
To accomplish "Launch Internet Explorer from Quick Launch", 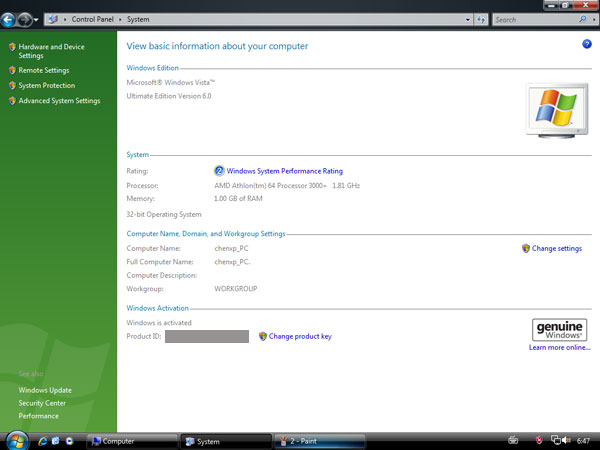I will [x=42, y=441].
